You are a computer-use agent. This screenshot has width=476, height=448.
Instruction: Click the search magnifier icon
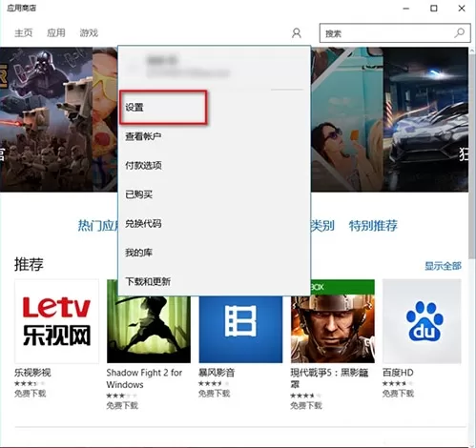(460, 32)
